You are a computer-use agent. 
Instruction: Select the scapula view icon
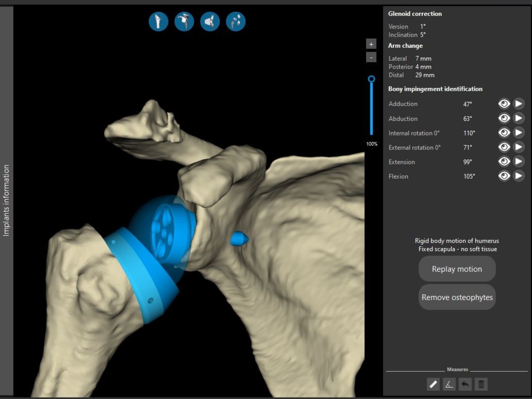[x=184, y=22]
